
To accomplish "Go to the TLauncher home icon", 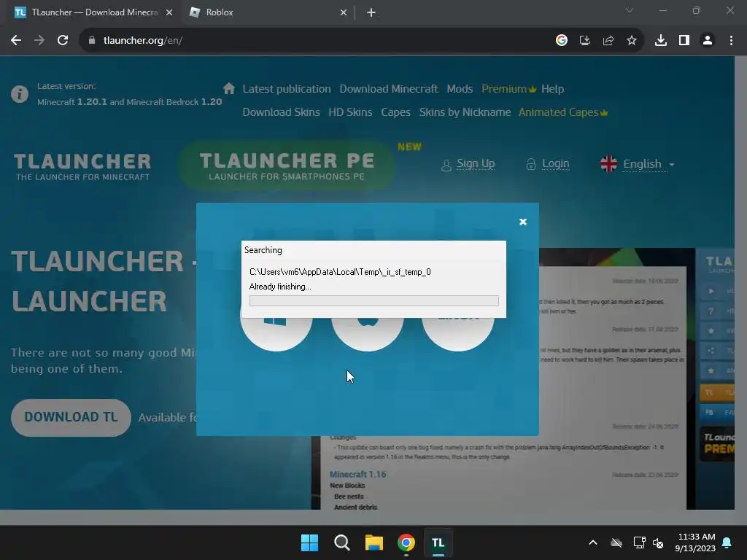I will [228, 88].
